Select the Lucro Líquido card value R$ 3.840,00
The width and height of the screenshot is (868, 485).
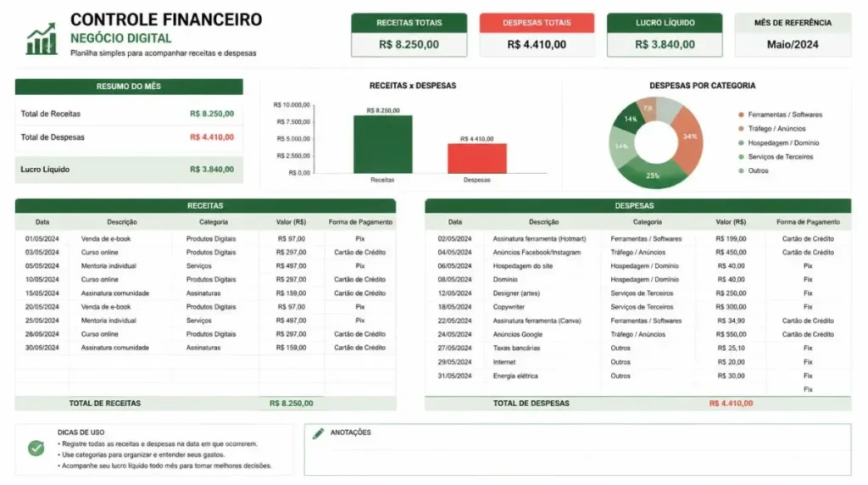pos(665,44)
